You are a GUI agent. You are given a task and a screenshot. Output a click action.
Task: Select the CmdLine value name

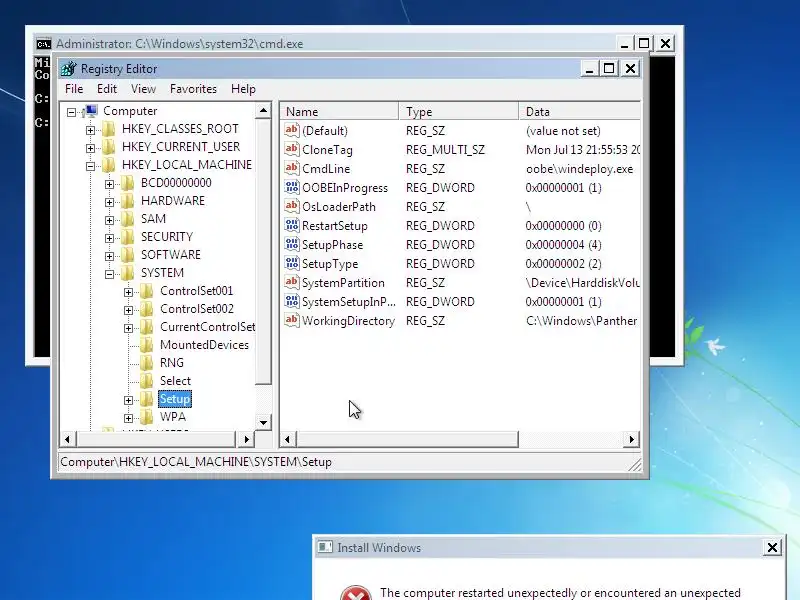coord(326,169)
